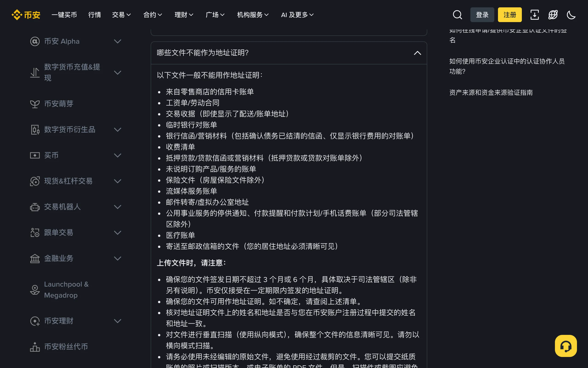Open the AI 及更多 menu

(x=297, y=15)
